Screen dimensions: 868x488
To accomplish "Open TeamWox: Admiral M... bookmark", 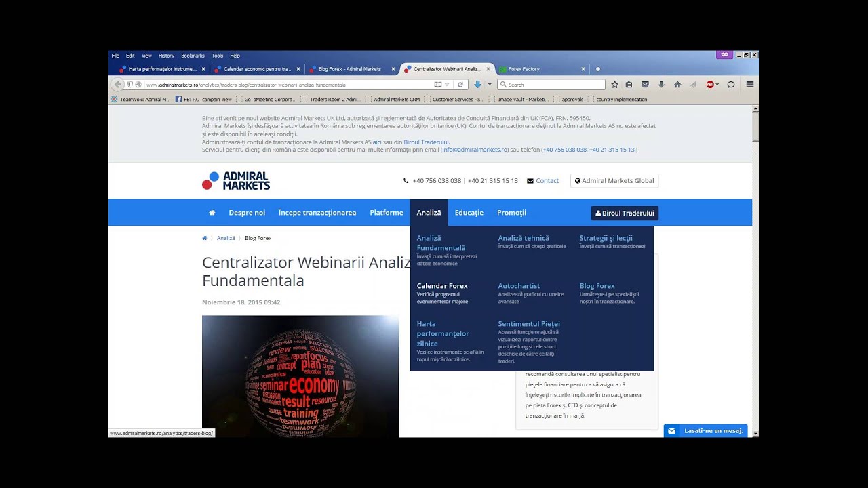I will [x=140, y=99].
